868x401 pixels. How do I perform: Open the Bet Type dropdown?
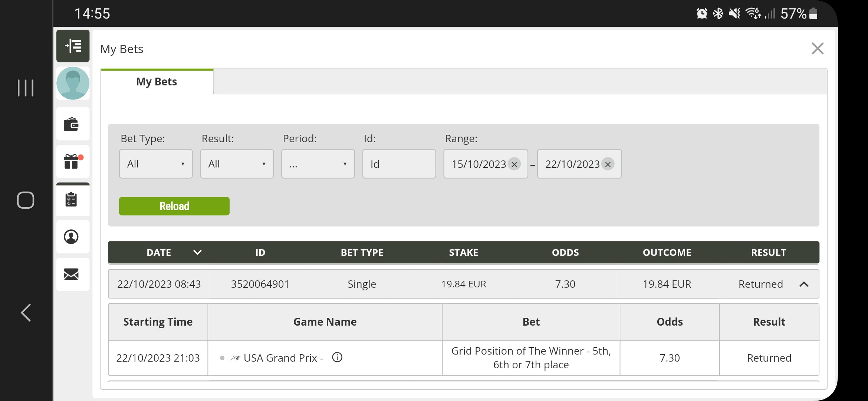(x=156, y=164)
